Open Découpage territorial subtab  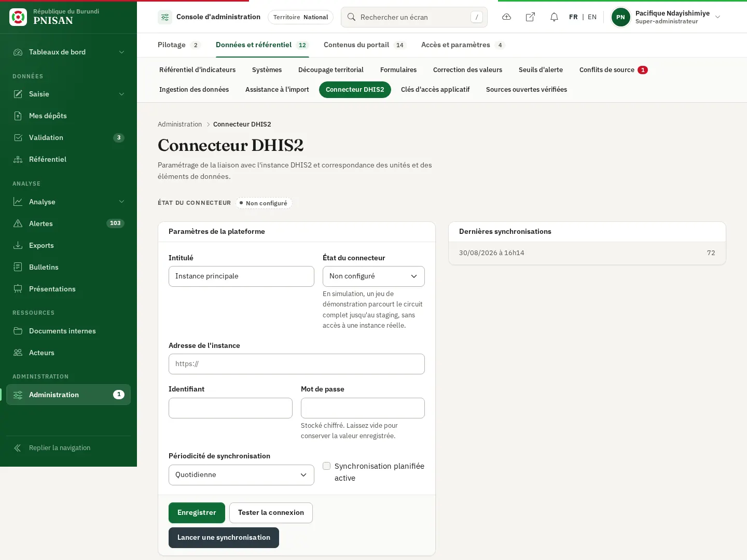click(331, 70)
